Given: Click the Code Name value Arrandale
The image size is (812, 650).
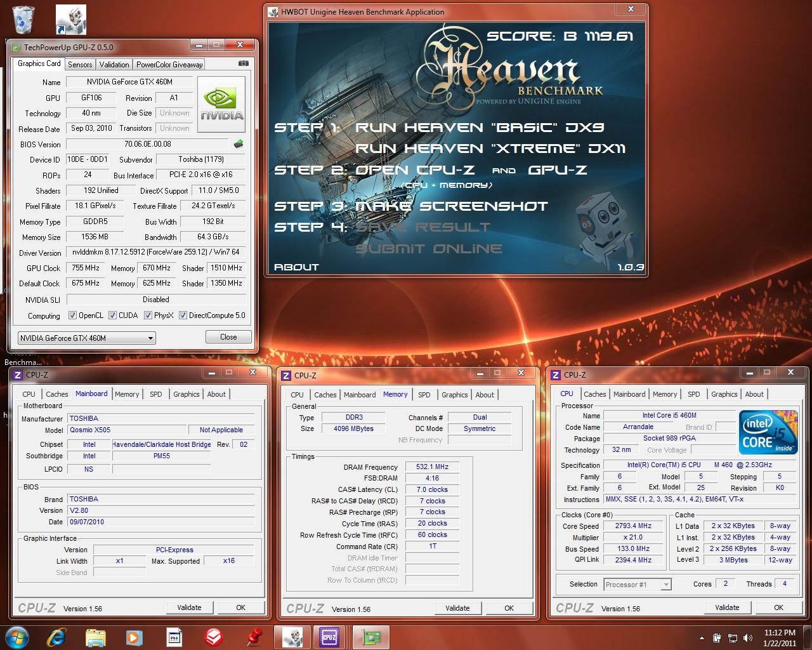Looking at the screenshot, I should tap(638, 427).
